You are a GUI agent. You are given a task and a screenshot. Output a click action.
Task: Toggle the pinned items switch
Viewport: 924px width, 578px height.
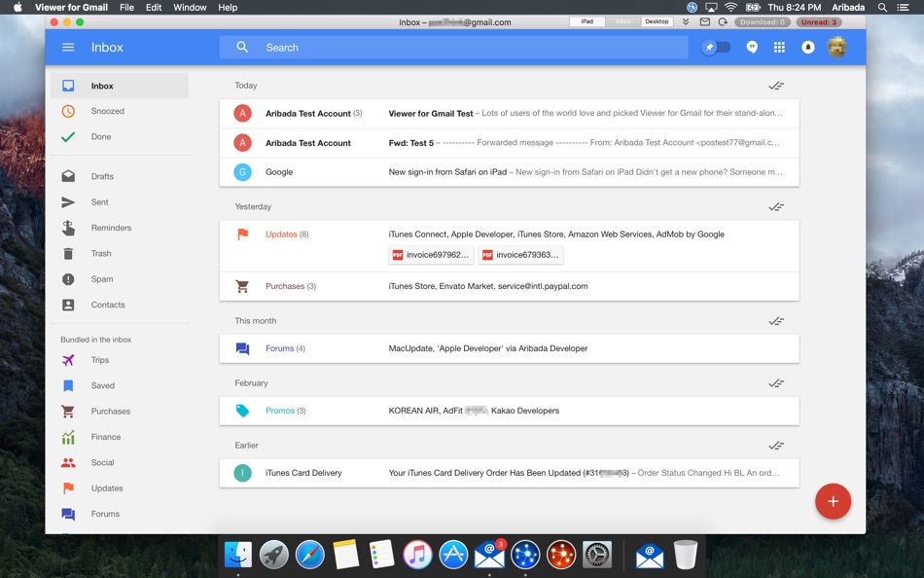[716, 47]
